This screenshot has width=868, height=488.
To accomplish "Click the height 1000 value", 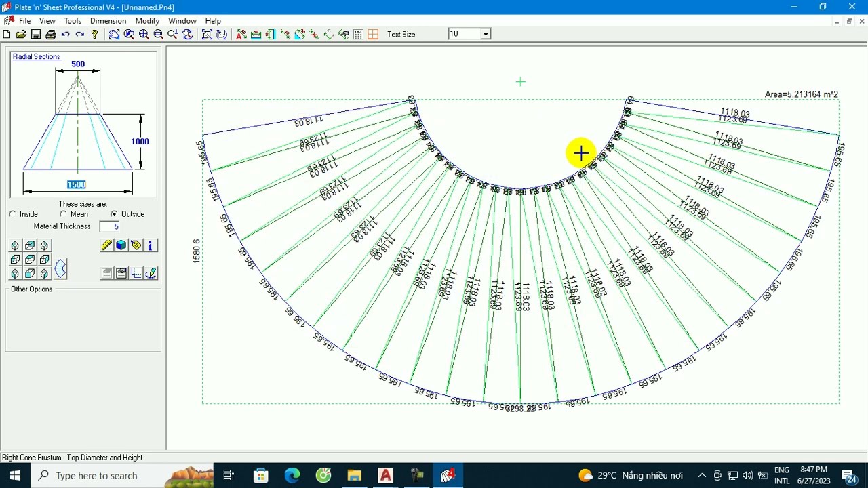I will coord(140,141).
